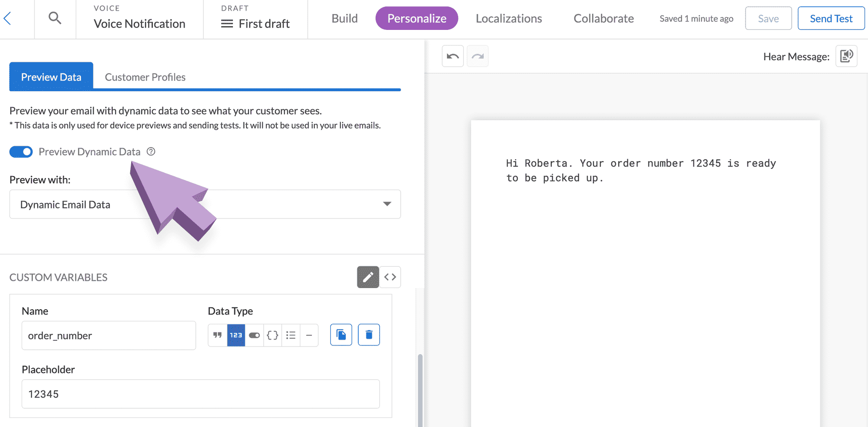Set data type to boolean toggle icon
The width and height of the screenshot is (868, 427).
(x=254, y=335)
